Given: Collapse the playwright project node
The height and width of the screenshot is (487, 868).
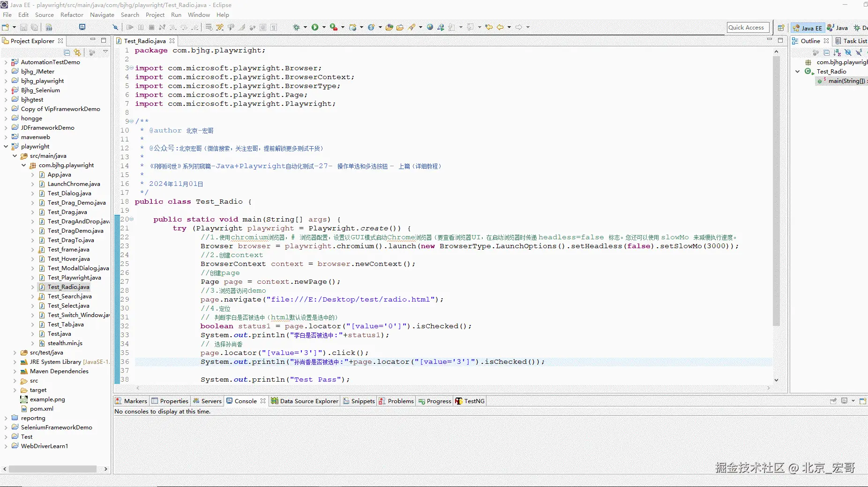Looking at the screenshot, I should pos(6,147).
